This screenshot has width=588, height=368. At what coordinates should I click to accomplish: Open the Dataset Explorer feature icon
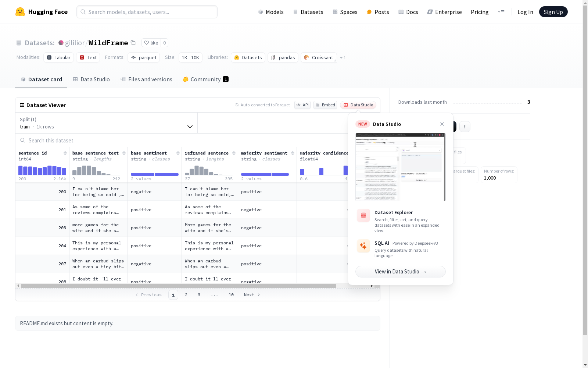(363, 215)
